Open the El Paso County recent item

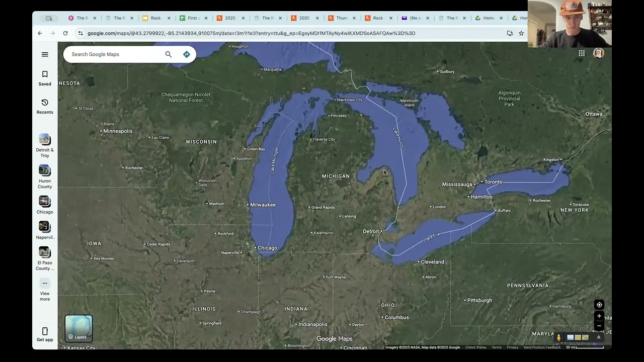[45, 259]
